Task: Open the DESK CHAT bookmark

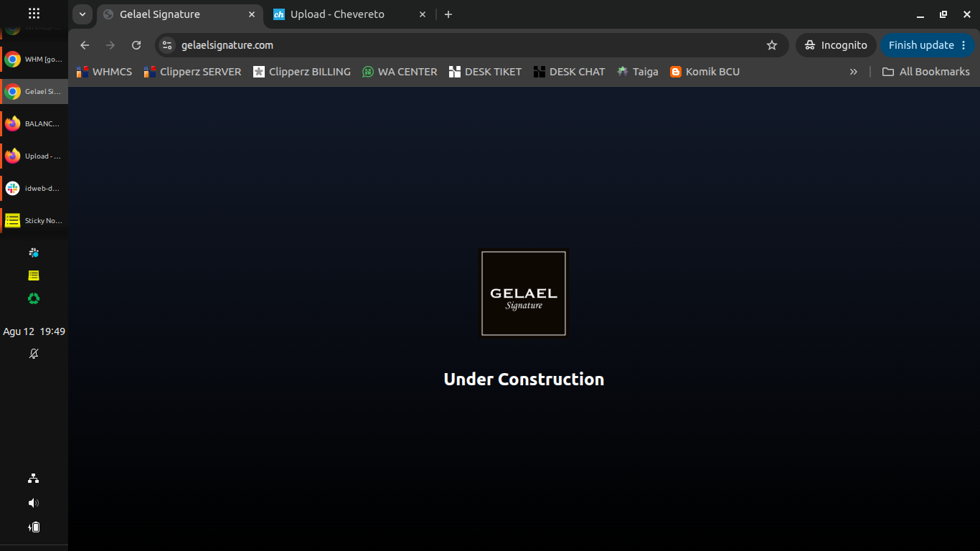Action: 570,72
